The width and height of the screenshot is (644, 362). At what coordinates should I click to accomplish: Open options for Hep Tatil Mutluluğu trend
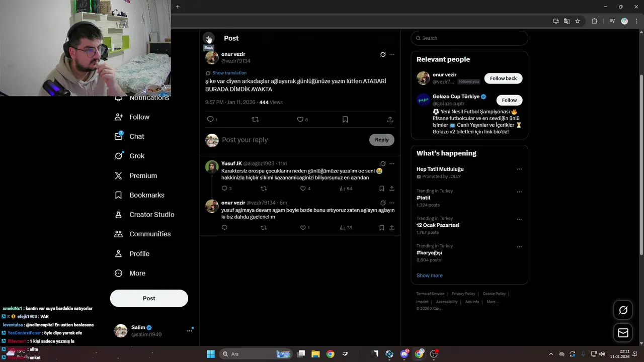[519, 169]
